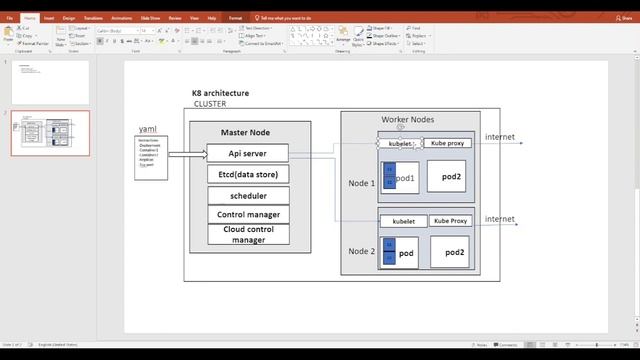Switch to the Slide Show tab

pyautogui.click(x=150, y=18)
